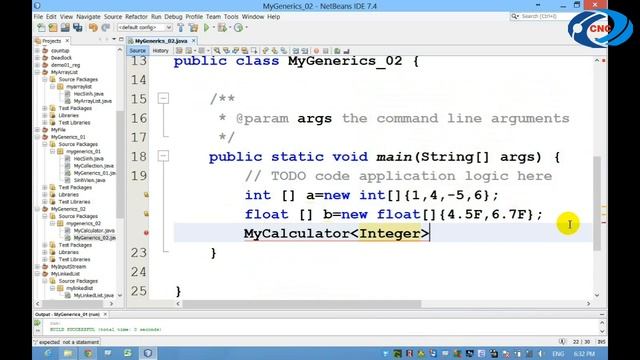Click the editor Find Selection magnifier icon
Viewport: 640px width, 360px height.
point(217,51)
